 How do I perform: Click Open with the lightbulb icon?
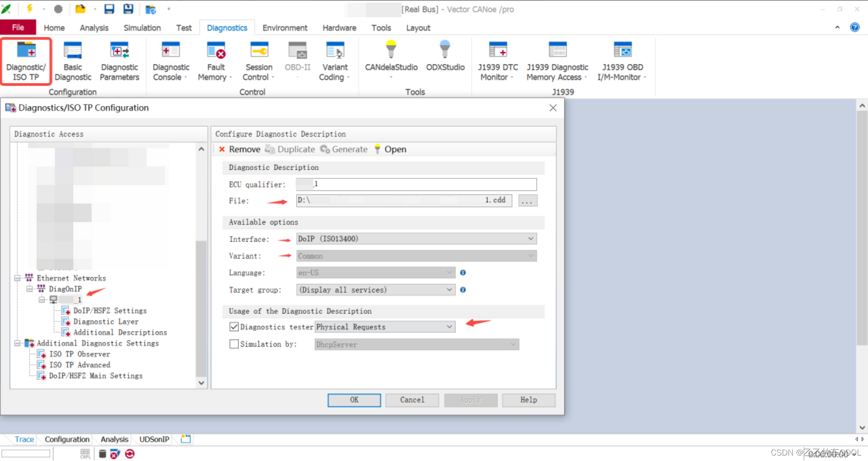tap(390, 149)
